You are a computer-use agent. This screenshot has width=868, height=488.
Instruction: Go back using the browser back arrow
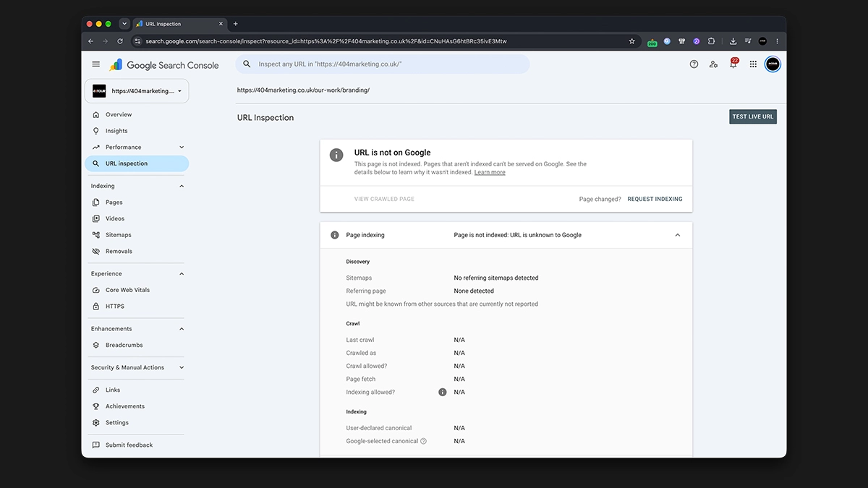(91, 41)
